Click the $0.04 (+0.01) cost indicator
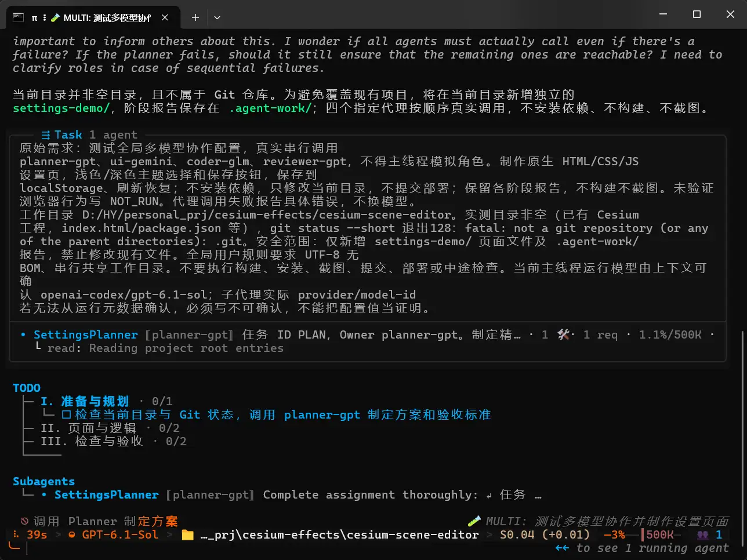Viewport: 747px width, 560px height. (544, 534)
